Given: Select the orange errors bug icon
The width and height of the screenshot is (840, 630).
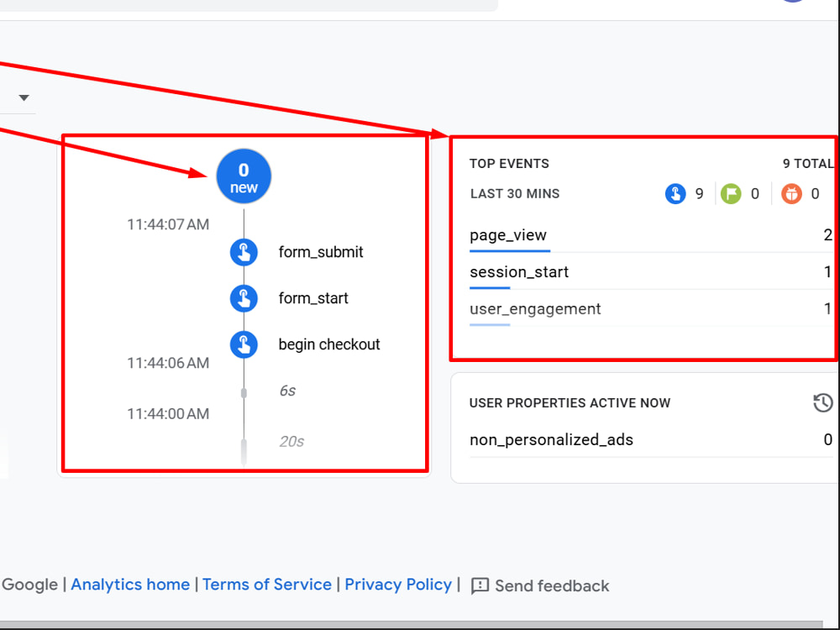Looking at the screenshot, I should [x=791, y=193].
